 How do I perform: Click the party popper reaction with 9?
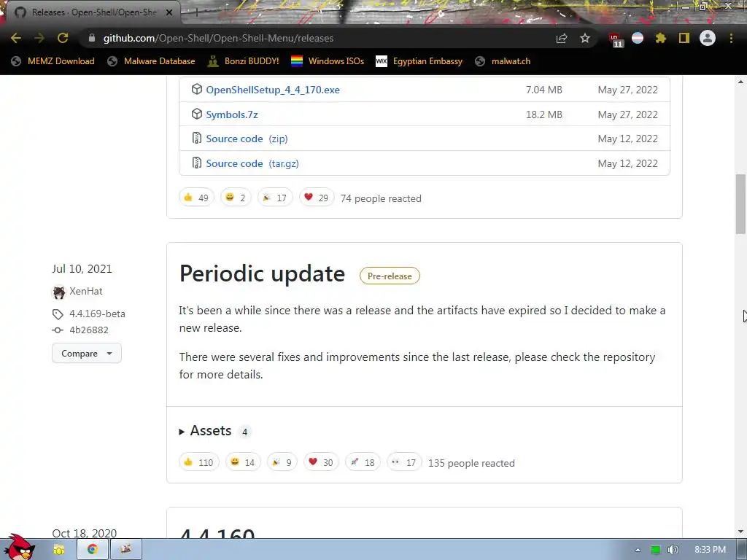point(282,462)
